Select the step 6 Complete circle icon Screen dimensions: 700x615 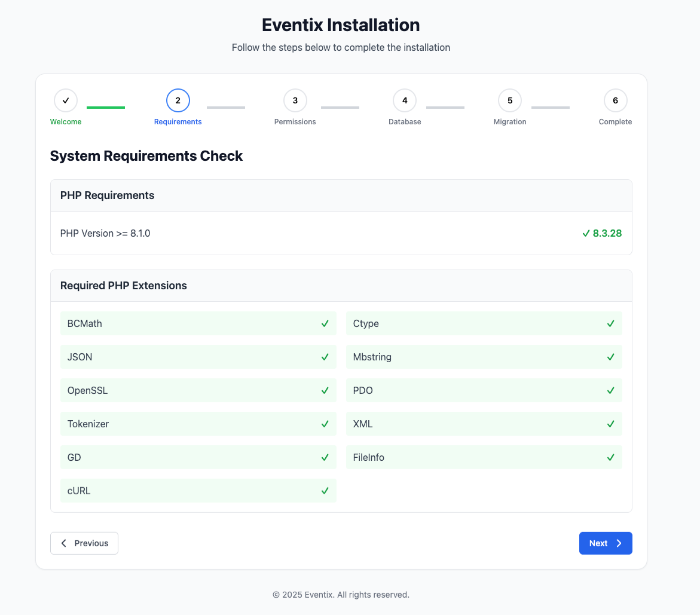pos(615,100)
